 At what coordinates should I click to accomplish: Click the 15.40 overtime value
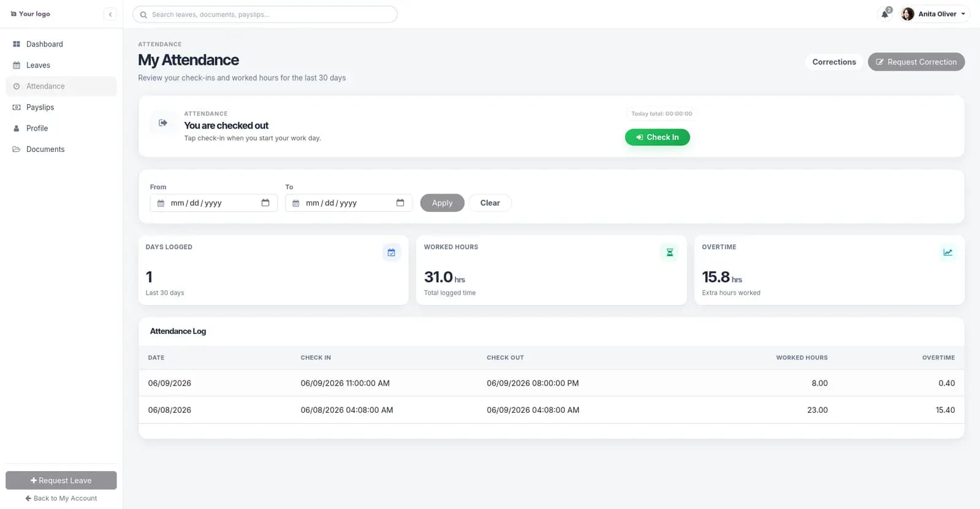click(x=945, y=410)
